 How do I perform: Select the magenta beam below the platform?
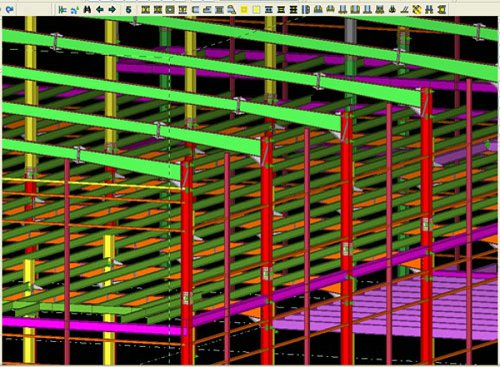tap(93, 326)
